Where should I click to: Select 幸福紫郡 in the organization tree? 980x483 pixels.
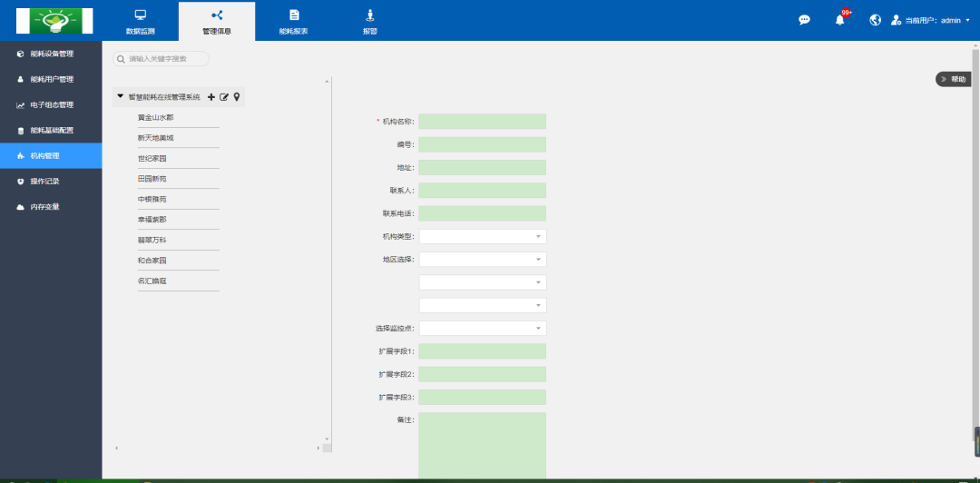click(152, 220)
